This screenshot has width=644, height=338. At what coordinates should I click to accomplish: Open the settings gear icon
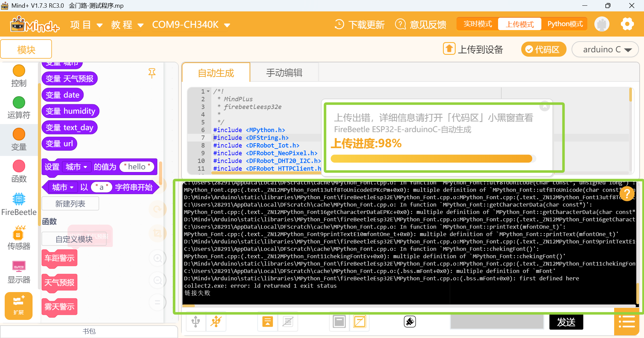point(627,24)
